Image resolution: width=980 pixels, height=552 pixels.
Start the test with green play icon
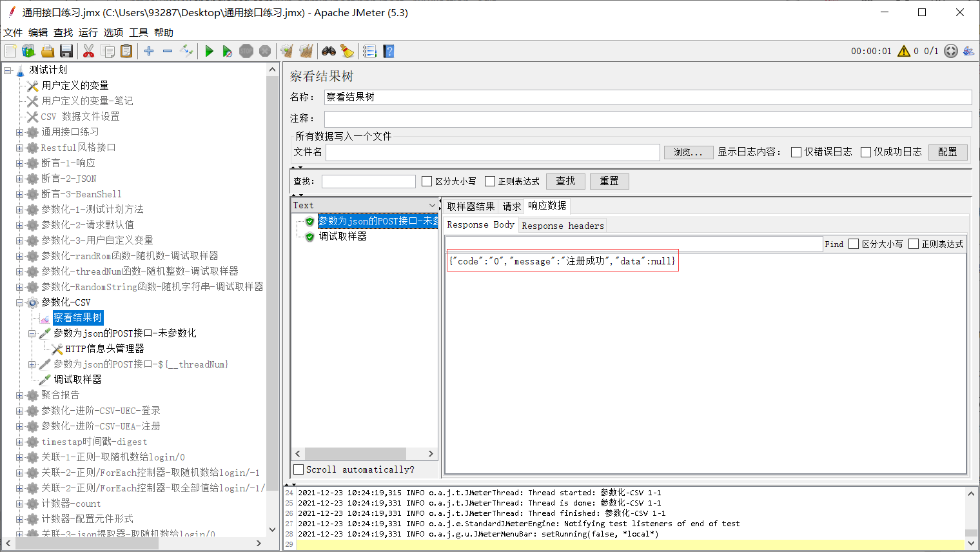(209, 51)
